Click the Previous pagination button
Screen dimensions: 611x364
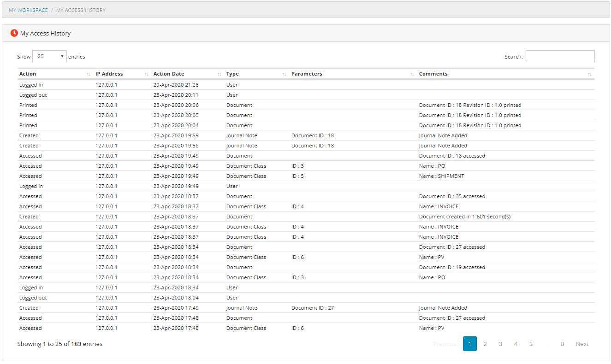pos(444,344)
